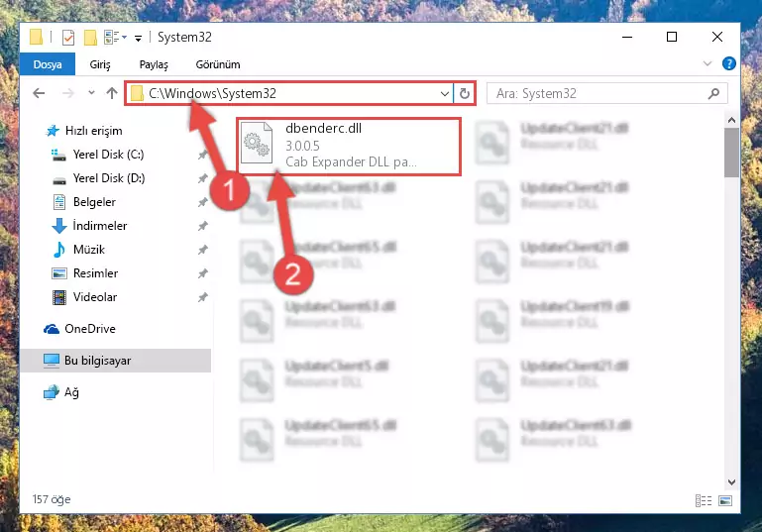Image resolution: width=762 pixels, height=532 pixels.
Task: Open the Dosya menu tab
Action: tap(48, 64)
